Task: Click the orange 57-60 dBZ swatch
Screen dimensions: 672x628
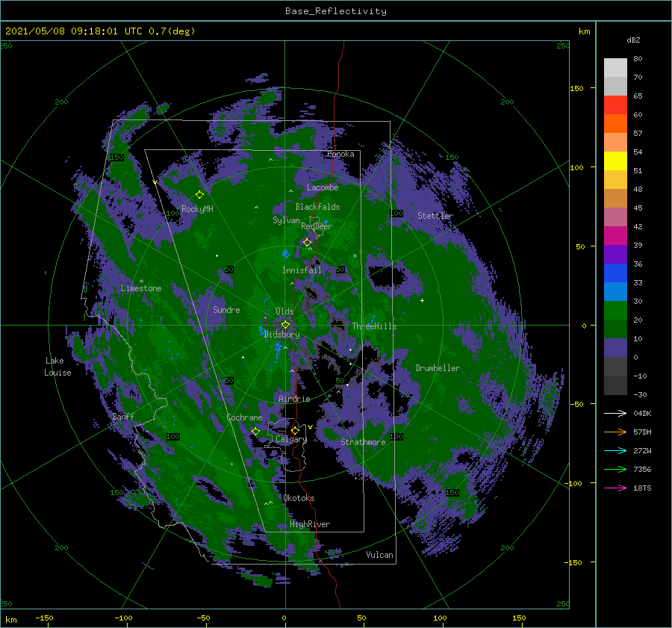Action: [x=615, y=124]
